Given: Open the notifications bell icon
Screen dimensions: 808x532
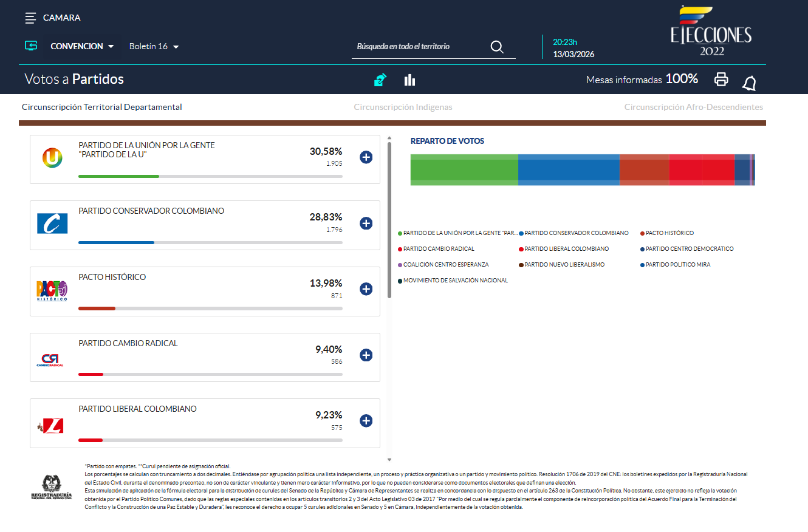Looking at the screenshot, I should click(x=749, y=83).
